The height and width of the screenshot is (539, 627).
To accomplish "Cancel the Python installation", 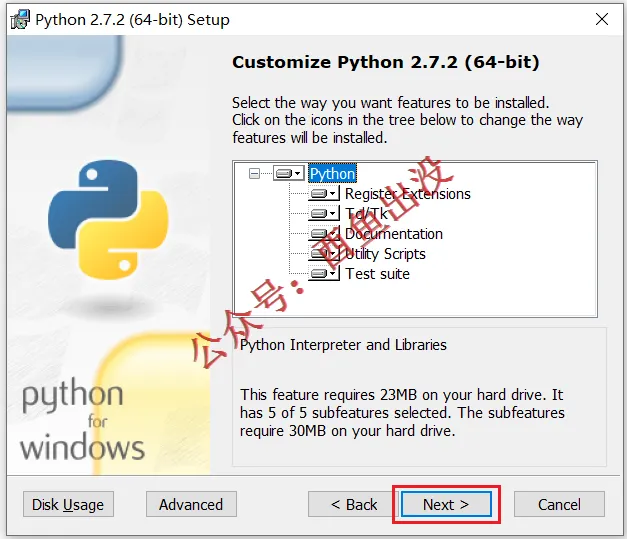I will [x=559, y=504].
